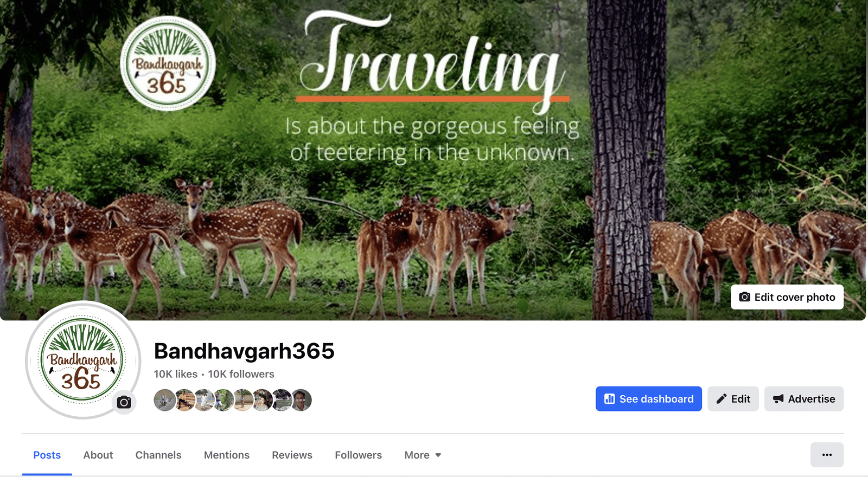Click the 10K likes link

176,374
